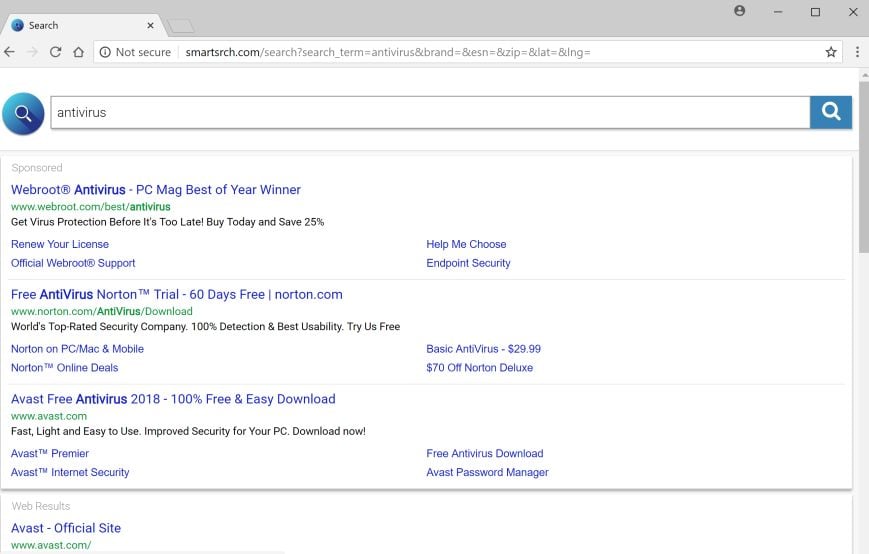Screen dimensions: 869x554
Task: Submit search with the blue magnifier button
Action: click(831, 112)
